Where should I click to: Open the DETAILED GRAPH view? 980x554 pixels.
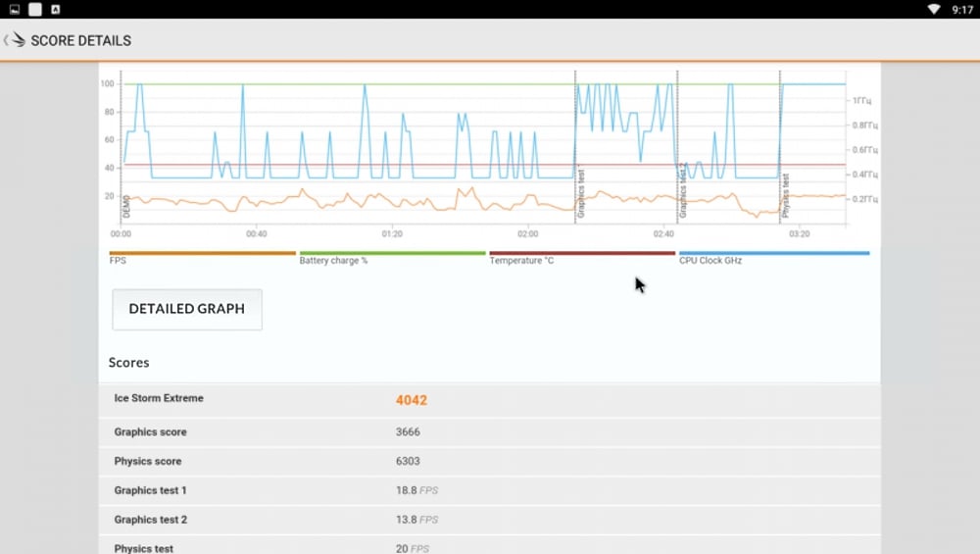(x=186, y=309)
